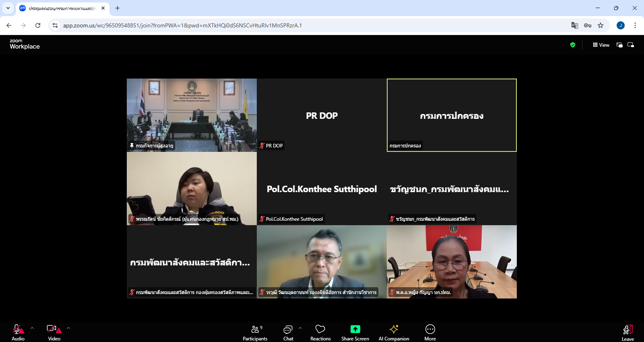Open the More options menu
Viewport: 644px width, 342px height.
(x=430, y=332)
